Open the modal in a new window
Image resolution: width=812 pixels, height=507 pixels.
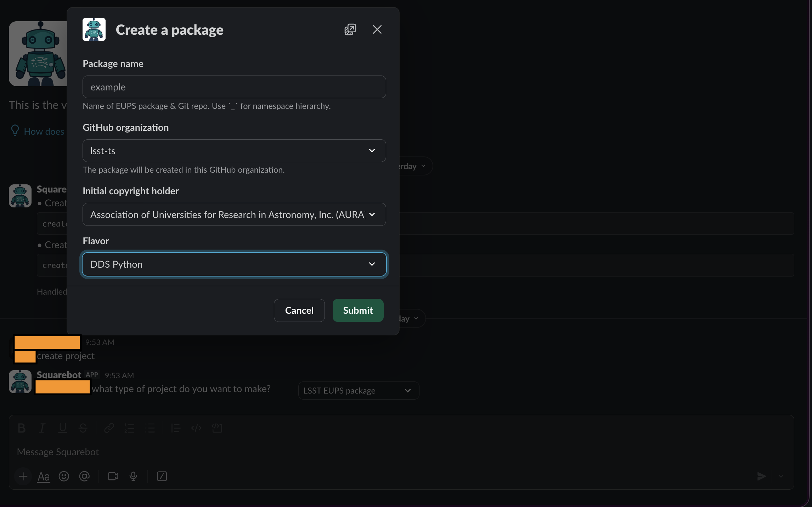(350, 29)
